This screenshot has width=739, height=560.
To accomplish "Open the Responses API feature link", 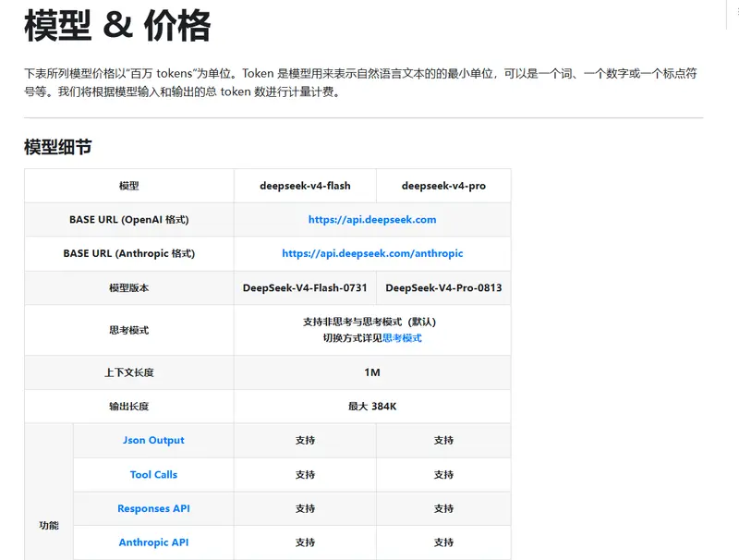I will pyautogui.click(x=153, y=508).
